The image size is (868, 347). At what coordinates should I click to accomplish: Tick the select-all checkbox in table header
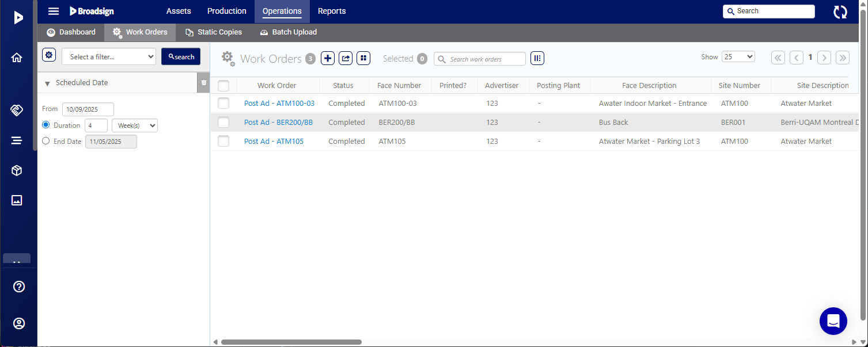point(223,86)
